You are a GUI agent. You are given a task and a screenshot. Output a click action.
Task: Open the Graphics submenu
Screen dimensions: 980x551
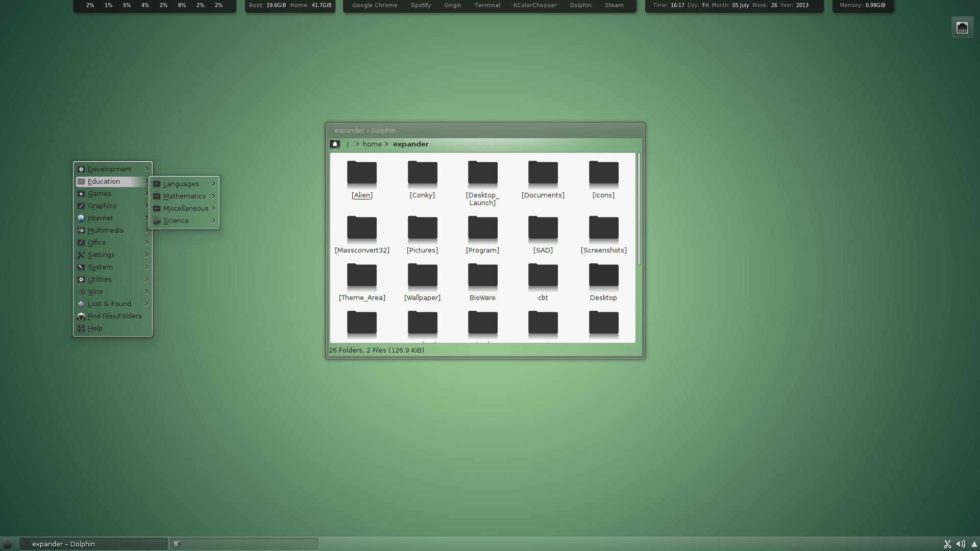pos(113,206)
